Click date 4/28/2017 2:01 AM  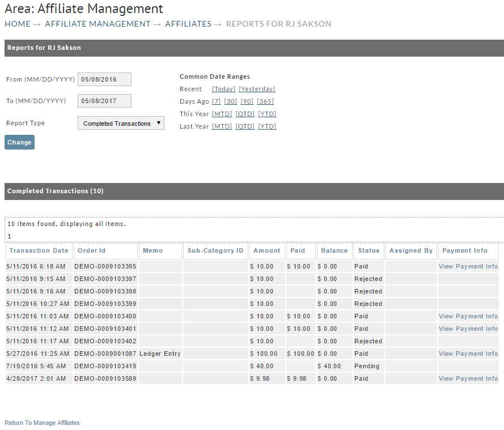click(x=36, y=378)
